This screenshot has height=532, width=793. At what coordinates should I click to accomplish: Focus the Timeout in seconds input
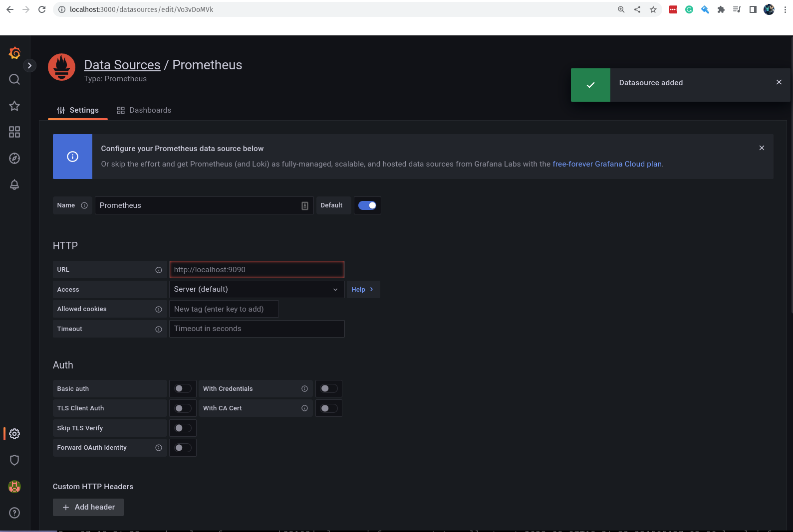(x=257, y=329)
